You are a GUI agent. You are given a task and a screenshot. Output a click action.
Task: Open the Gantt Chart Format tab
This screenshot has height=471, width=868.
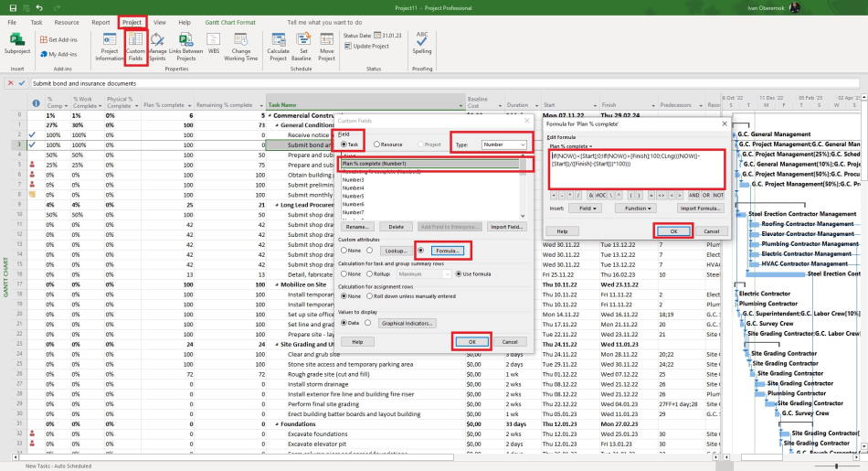coord(230,22)
